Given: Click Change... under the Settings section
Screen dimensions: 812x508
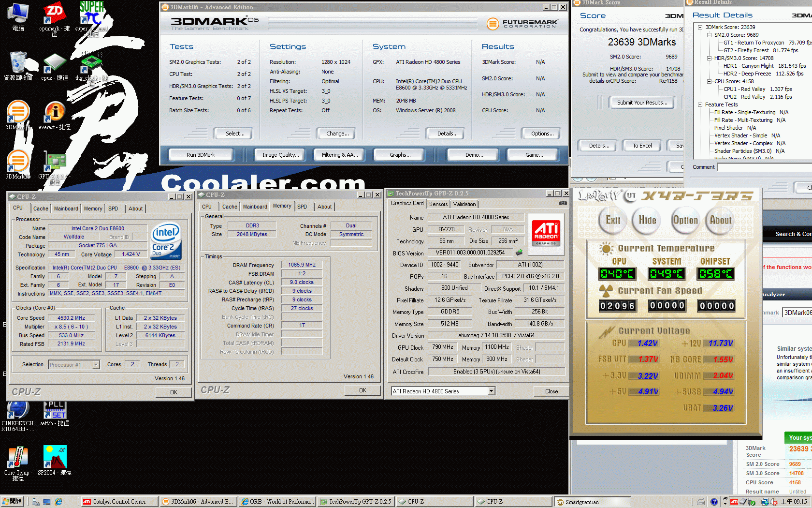Looking at the screenshot, I should [x=337, y=134].
